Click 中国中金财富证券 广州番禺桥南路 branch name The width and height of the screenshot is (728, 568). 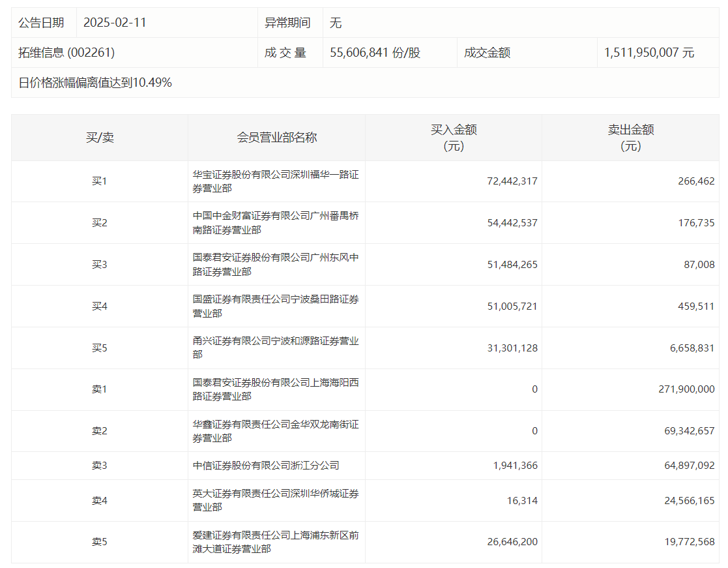tap(276, 223)
